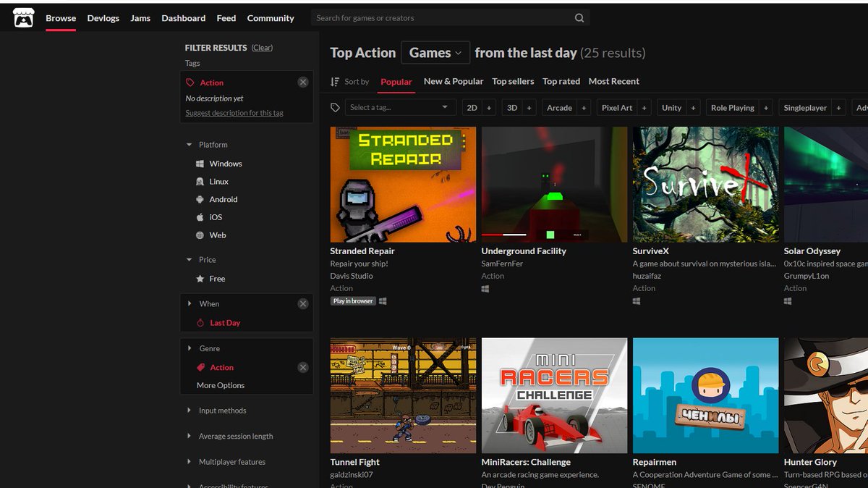Click Windows icon under Solar Odyssey

point(788,301)
